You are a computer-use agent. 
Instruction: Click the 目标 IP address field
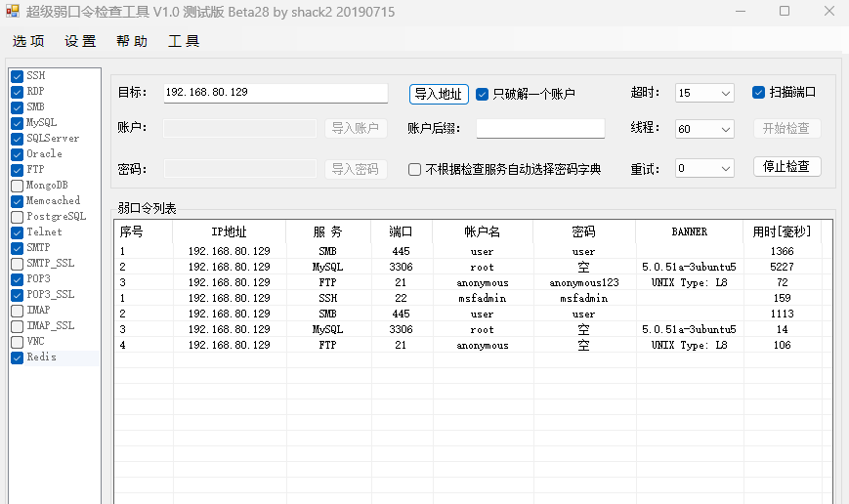(276, 93)
